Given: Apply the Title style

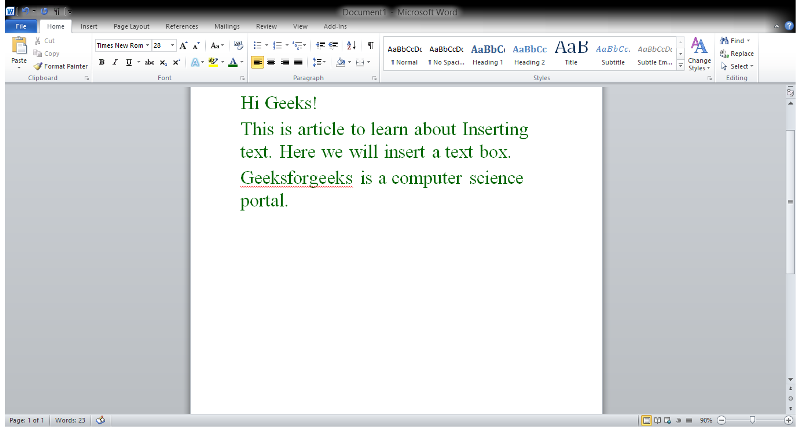Looking at the screenshot, I should [x=571, y=54].
